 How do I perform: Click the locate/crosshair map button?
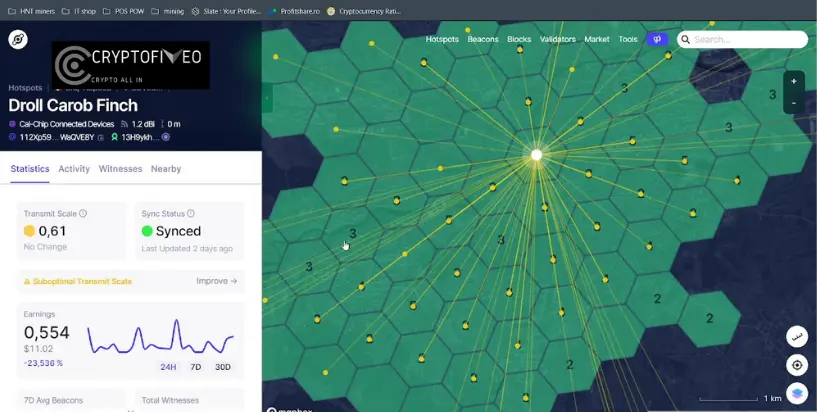tap(797, 365)
